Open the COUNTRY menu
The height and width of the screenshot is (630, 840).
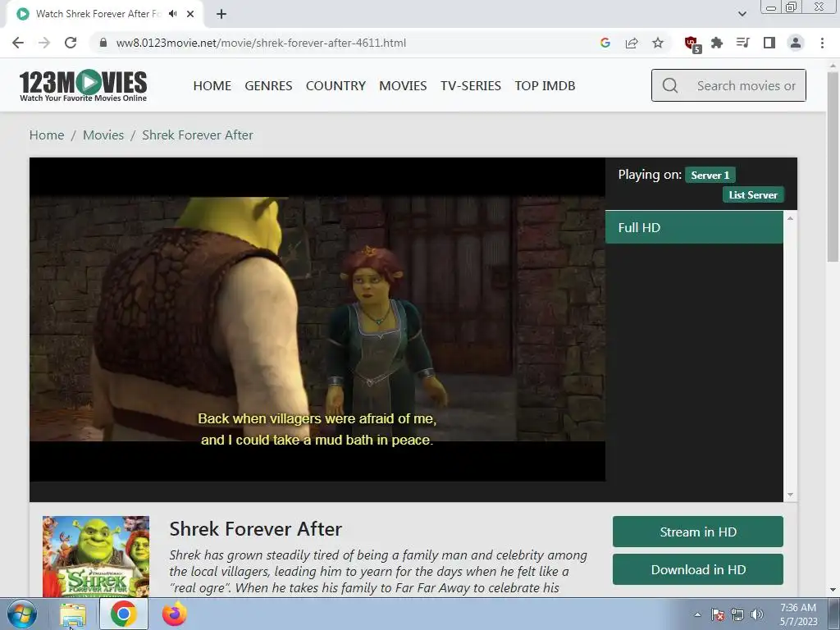336,85
